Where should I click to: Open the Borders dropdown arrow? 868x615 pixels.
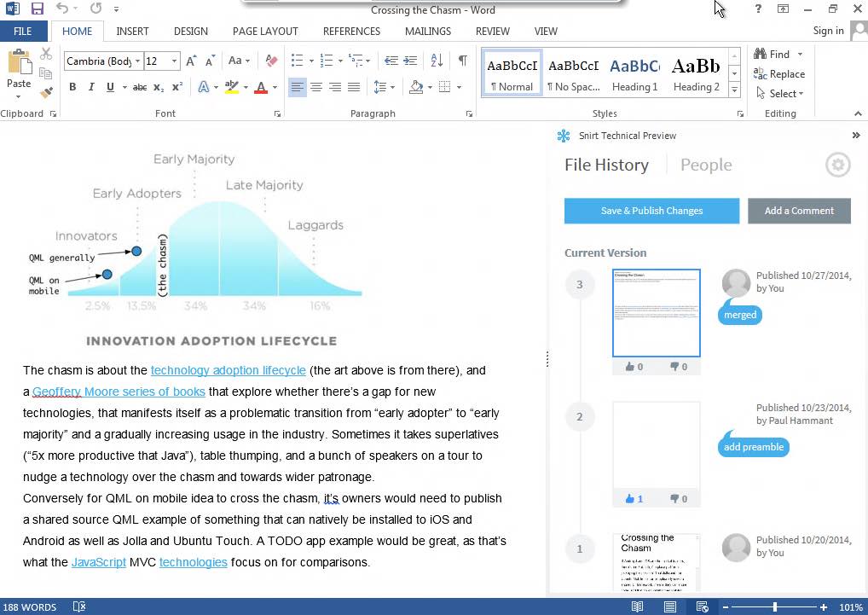pyautogui.click(x=459, y=87)
